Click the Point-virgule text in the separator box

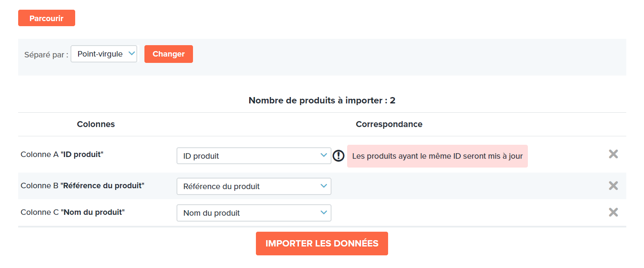click(100, 54)
